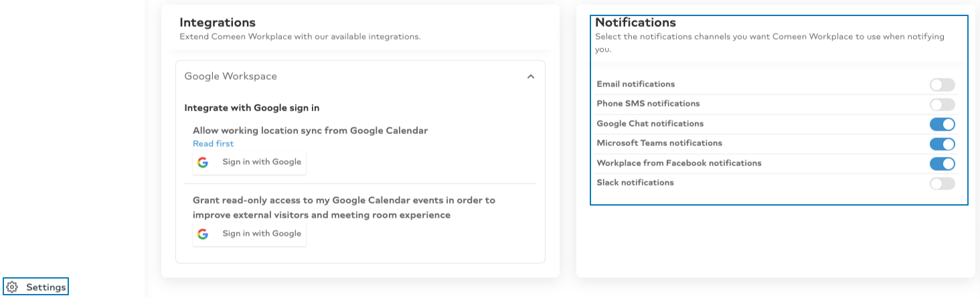The width and height of the screenshot is (980, 298).
Task: Disable Google Chat notifications
Action: 942,124
